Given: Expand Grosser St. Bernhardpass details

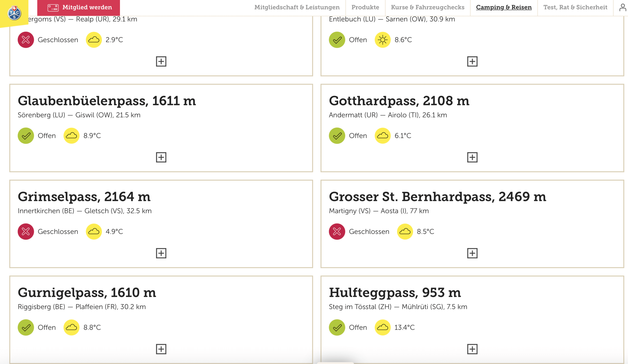Looking at the screenshot, I should 472,253.
